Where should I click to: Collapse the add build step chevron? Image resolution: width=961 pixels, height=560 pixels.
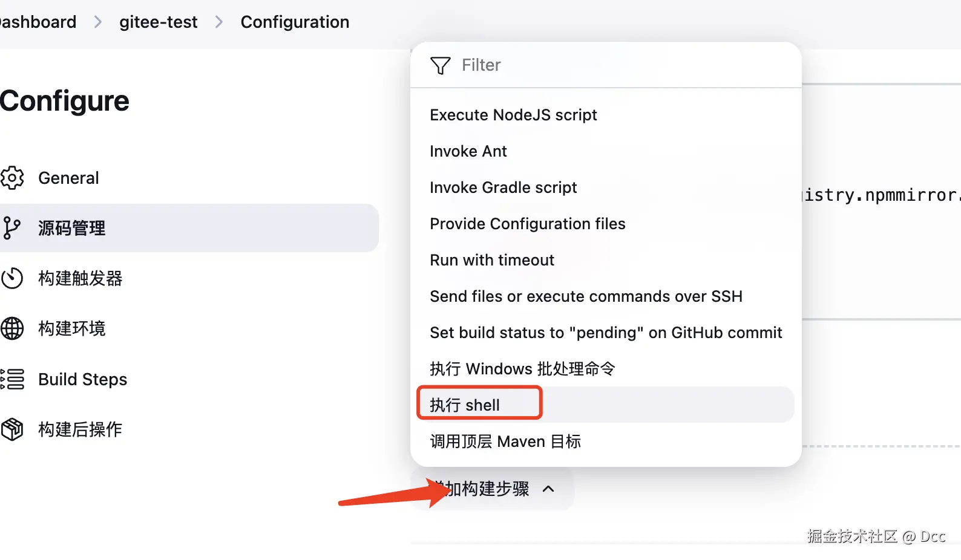[548, 489]
